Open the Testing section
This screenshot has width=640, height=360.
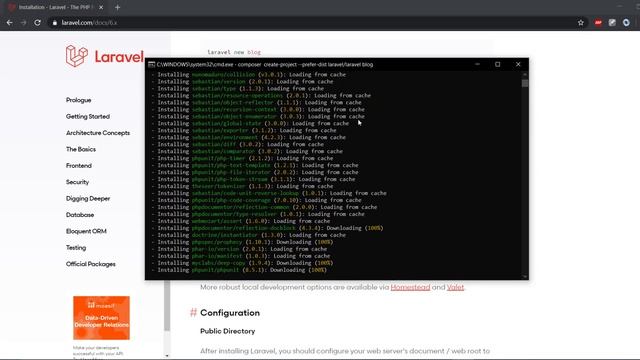tap(76, 247)
